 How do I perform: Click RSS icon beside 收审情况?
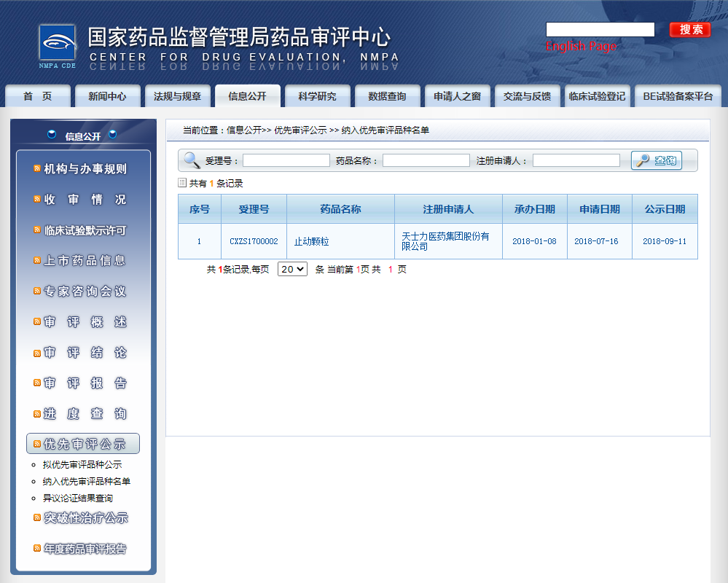pyautogui.click(x=37, y=200)
